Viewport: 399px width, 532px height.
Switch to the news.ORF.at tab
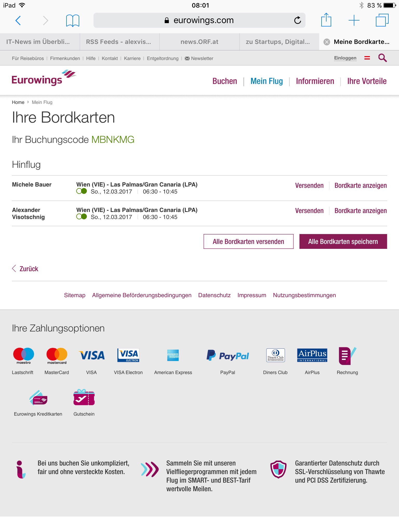(199, 42)
